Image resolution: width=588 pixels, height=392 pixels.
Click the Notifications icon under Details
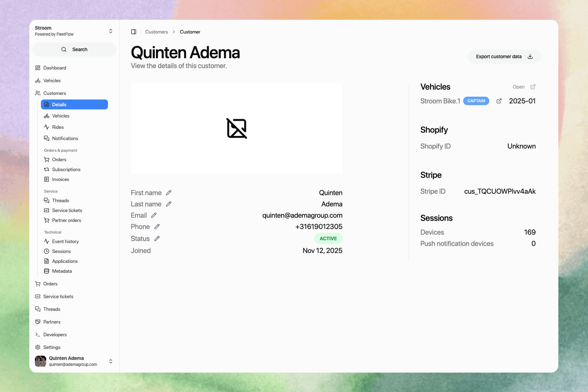tap(47, 138)
